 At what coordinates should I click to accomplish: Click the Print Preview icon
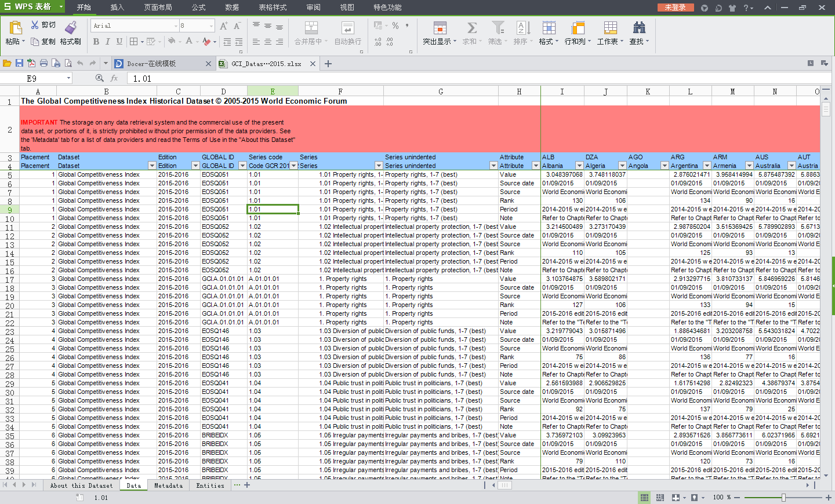68,63
